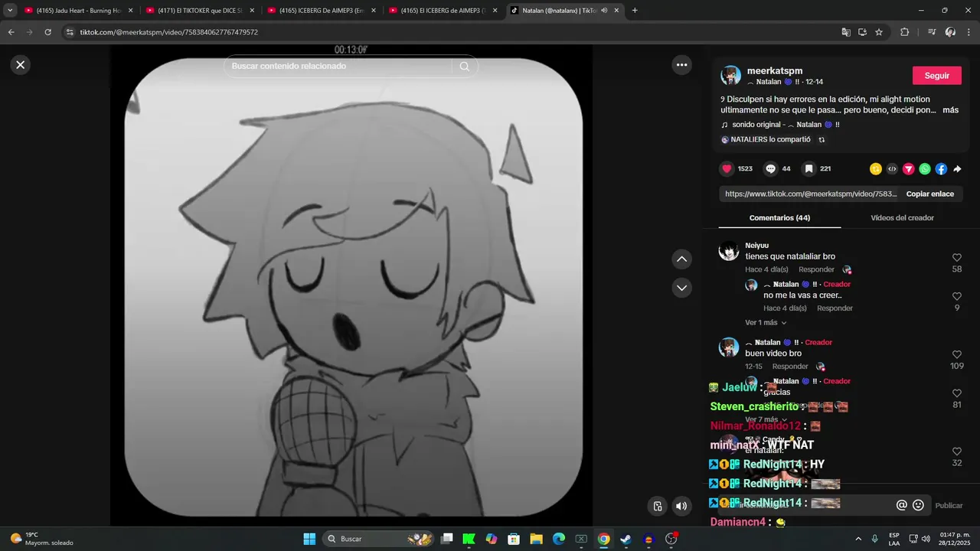Click Publicar to post comment

click(949, 506)
